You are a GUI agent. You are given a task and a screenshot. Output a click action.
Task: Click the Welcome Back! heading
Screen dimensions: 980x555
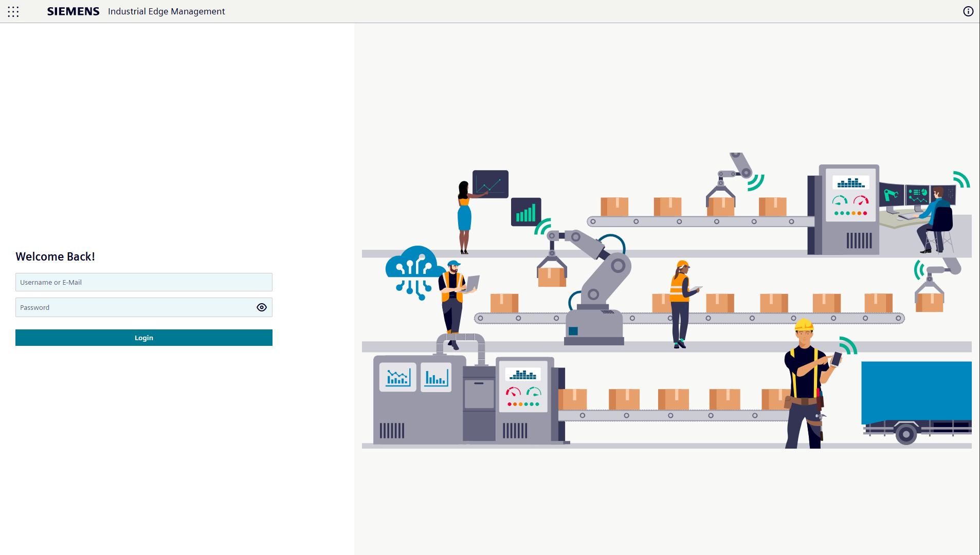(x=56, y=256)
